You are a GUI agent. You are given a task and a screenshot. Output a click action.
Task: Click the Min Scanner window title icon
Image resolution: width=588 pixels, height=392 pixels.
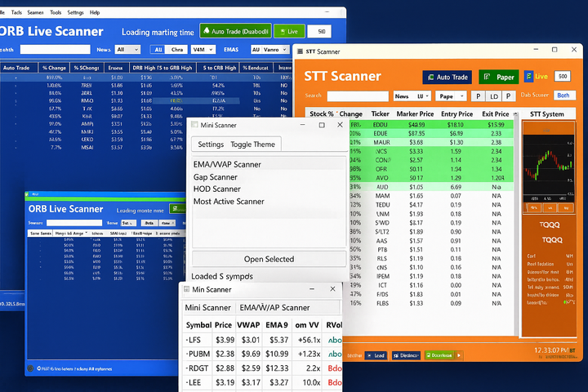click(186, 289)
